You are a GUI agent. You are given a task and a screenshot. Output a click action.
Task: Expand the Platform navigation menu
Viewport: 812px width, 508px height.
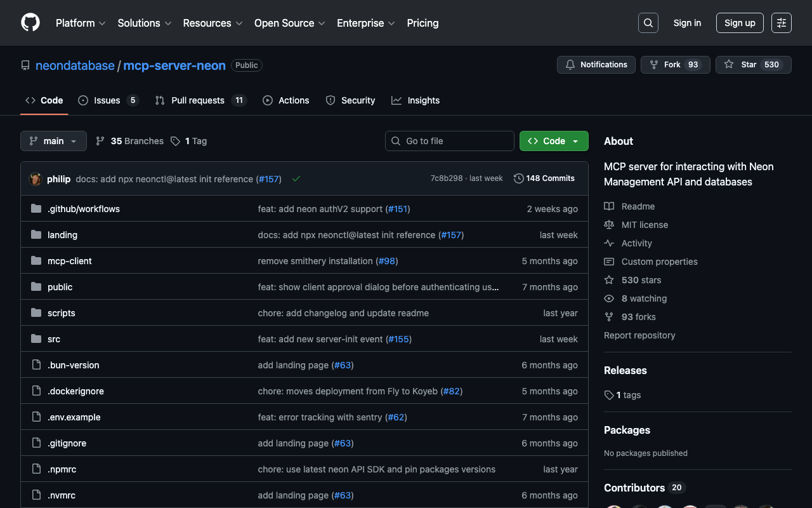coord(81,23)
